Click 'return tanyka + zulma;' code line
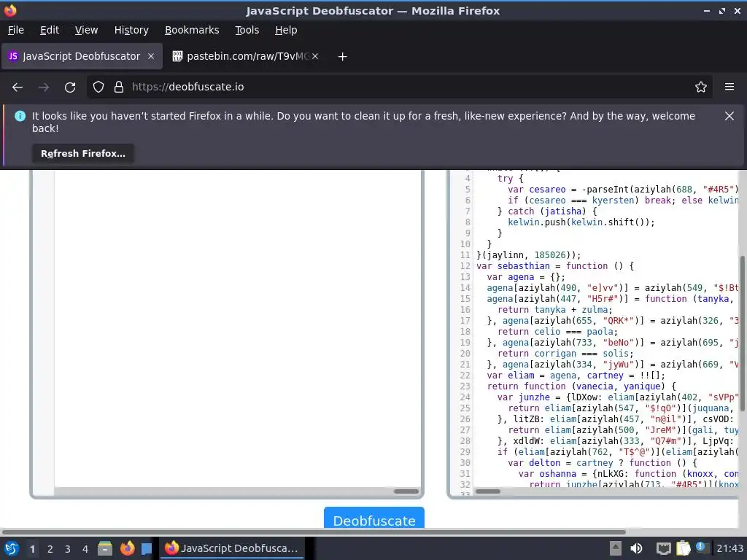This screenshot has width=747, height=560. click(555, 310)
